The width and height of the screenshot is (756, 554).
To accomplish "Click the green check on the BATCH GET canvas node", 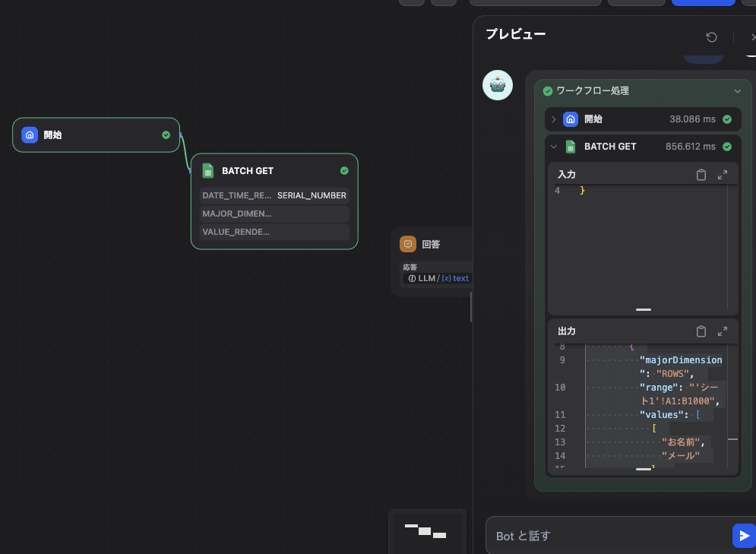I will click(344, 171).
